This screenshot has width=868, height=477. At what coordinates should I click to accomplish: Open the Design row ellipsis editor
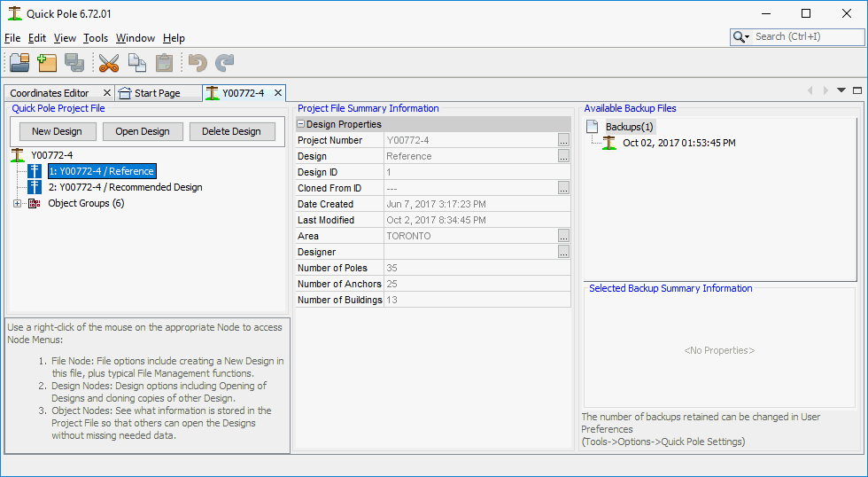(x=563, y=156)
